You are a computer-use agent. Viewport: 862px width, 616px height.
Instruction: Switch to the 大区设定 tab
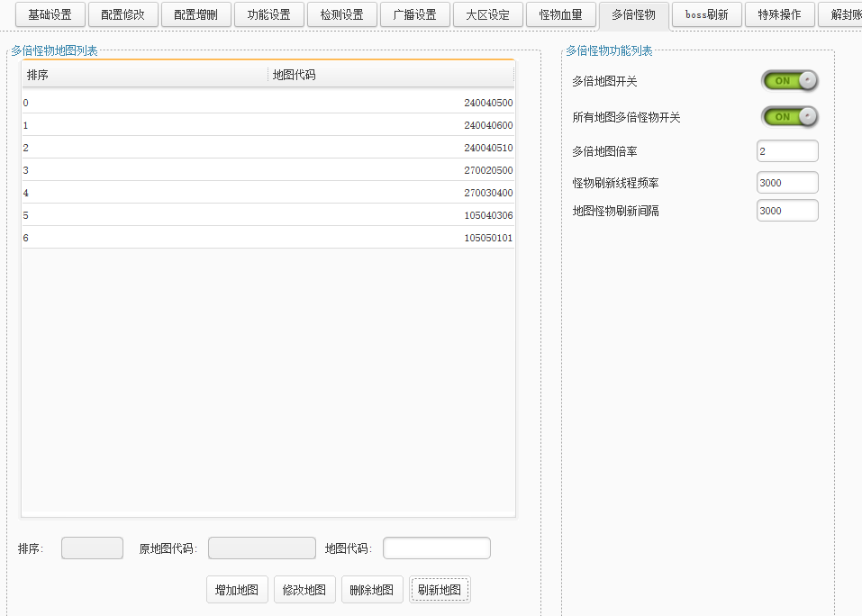tap(487, 14)
